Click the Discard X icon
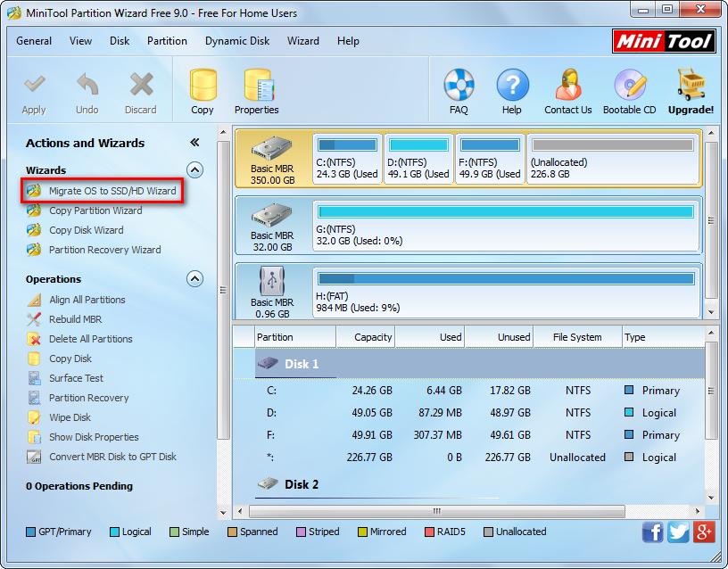 click(x=141, y=84)
